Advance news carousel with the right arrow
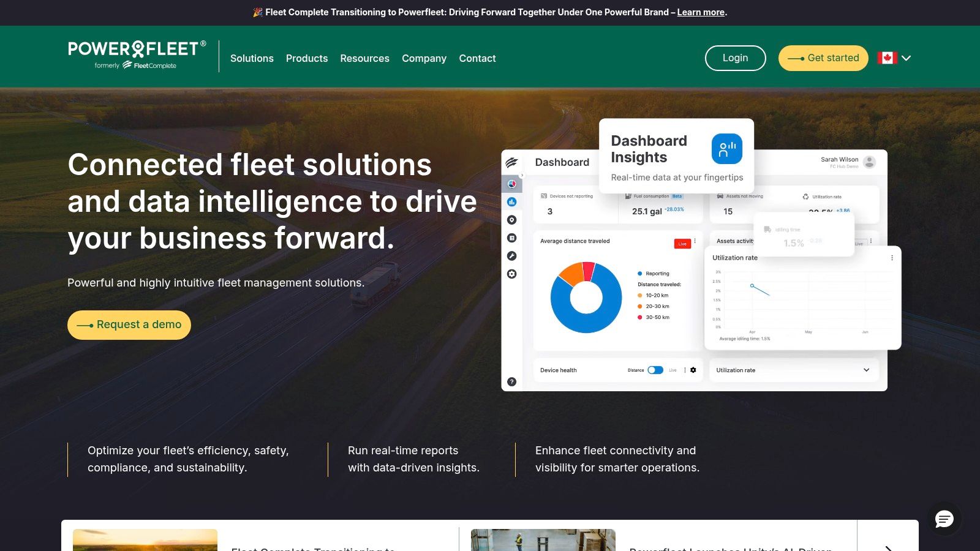Screen dimensions: 980x551 tap(888, 548)
